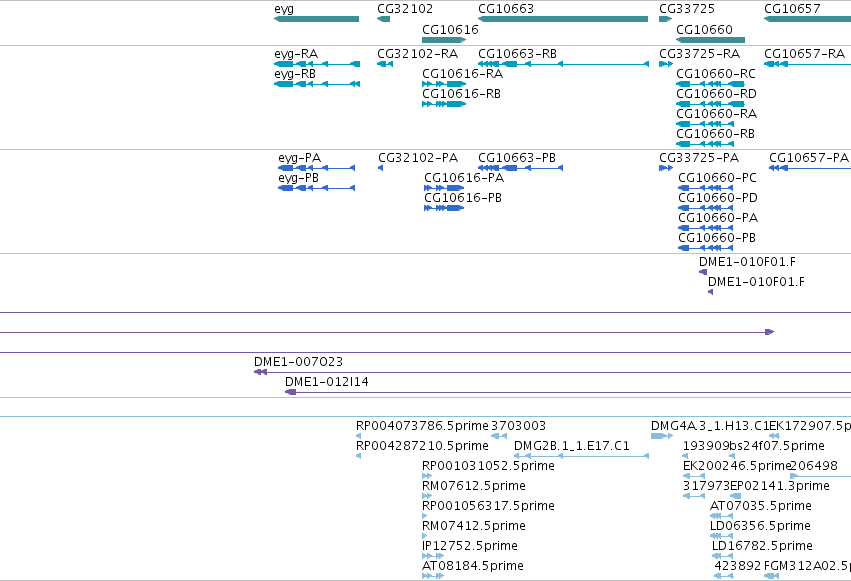Open the CG10660-PD protein label
Image resolution: width=851 pixels, height=581 pixels.
tap(718, 198)
